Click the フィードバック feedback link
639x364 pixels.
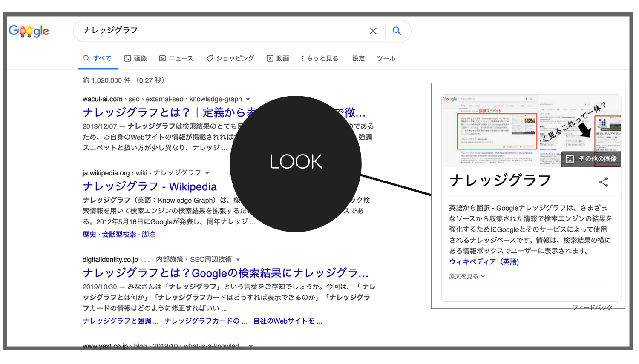(x=593, y=307)
